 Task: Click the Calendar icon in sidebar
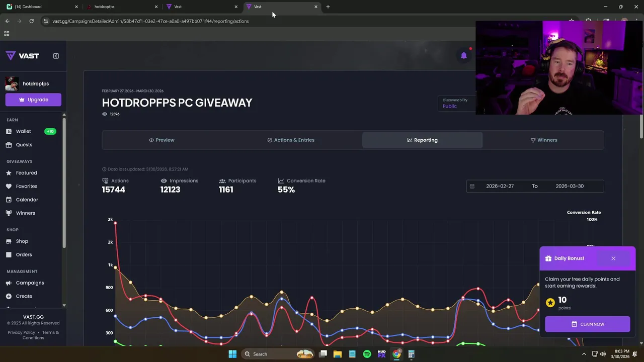(9, 200)
